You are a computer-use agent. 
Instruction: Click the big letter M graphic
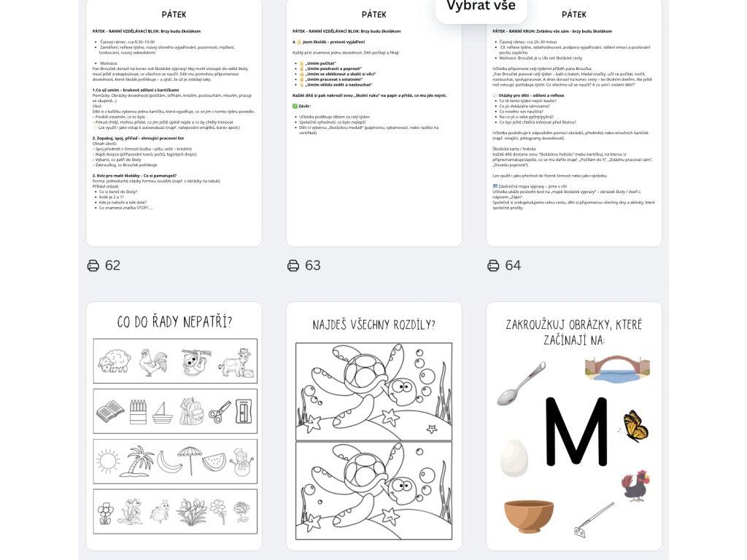(x=576, y=431)
